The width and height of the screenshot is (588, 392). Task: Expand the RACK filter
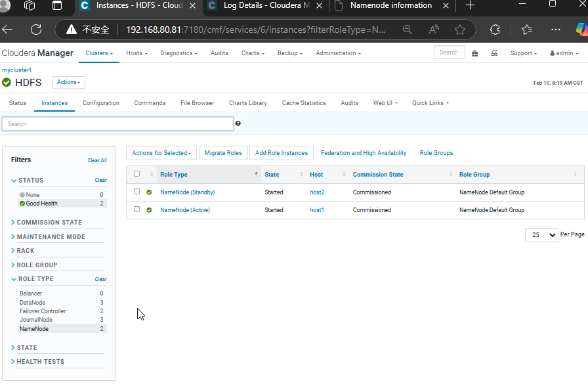pyautogui.click(x=23, y=251)
